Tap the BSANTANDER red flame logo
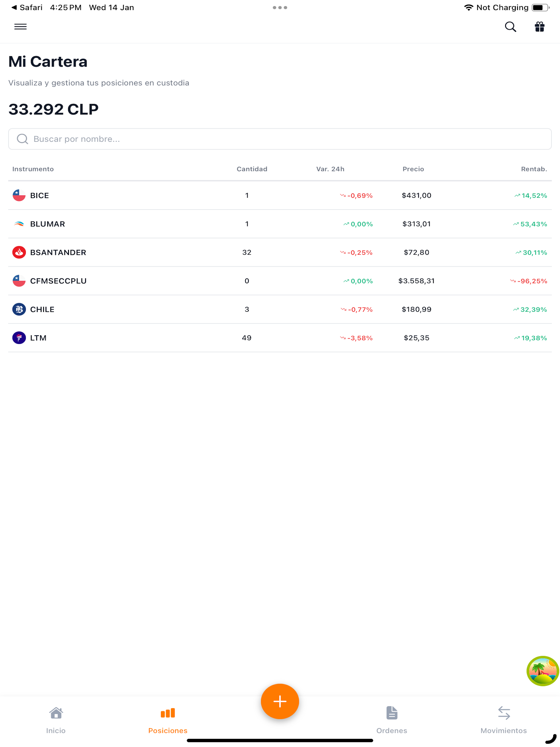 19,252
